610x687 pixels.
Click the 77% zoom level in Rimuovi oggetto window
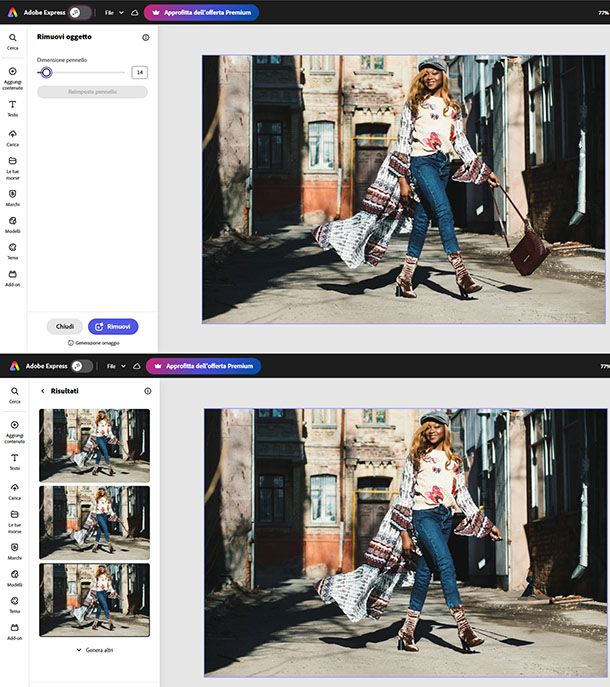[x=604, y=13]
